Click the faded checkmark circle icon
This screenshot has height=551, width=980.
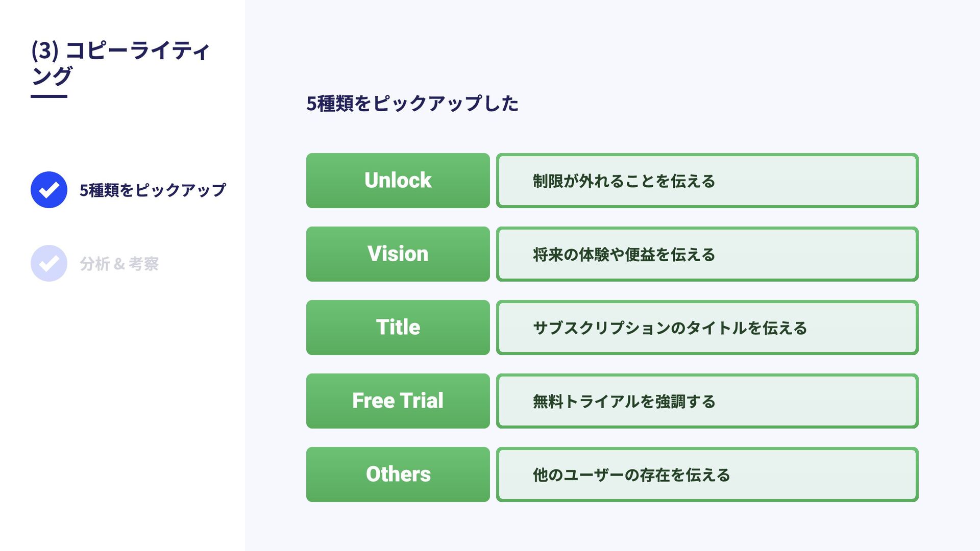pos(49,263)
